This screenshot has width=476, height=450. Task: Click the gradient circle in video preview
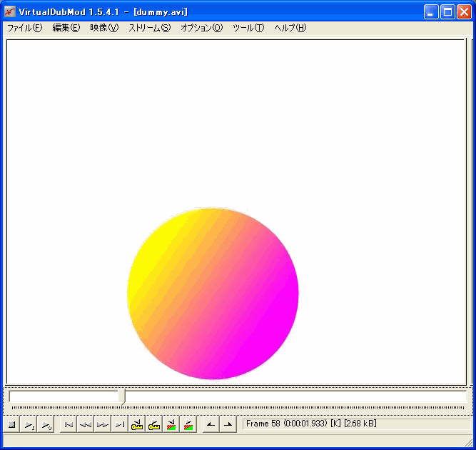click(x=213, y=294)
